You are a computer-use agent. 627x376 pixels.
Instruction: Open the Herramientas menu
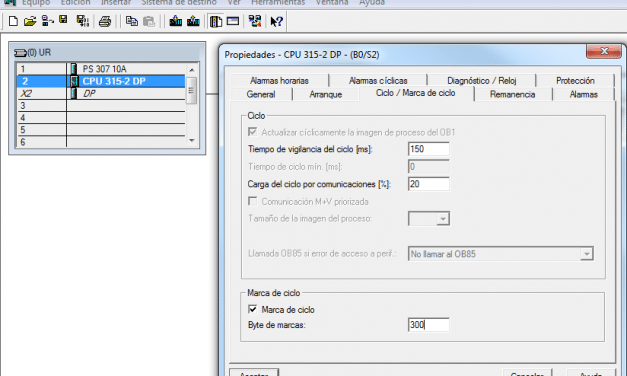(x=278, y=2)
